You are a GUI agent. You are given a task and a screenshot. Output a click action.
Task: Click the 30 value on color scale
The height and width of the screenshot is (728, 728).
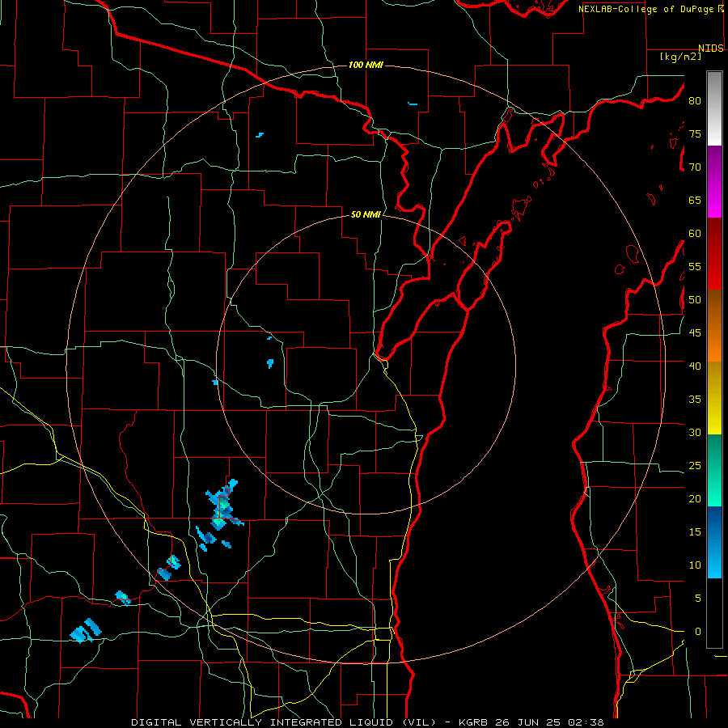[x=695, y=432]
